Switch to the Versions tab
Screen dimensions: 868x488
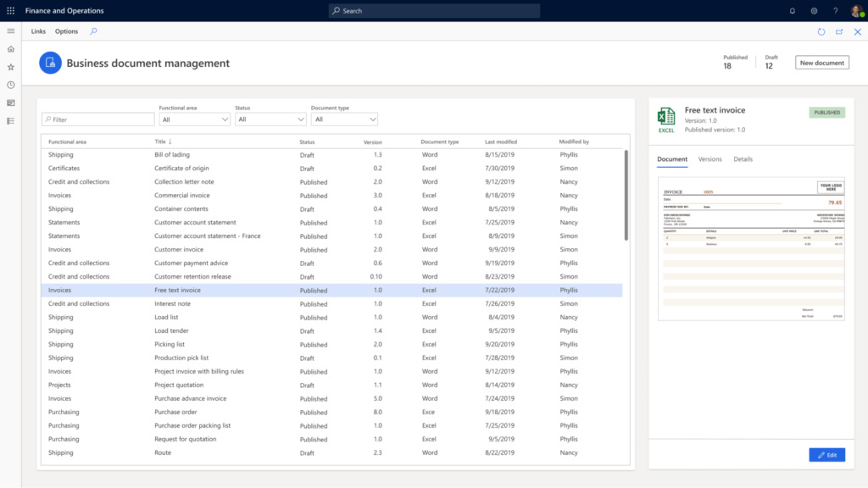point(709,159)
